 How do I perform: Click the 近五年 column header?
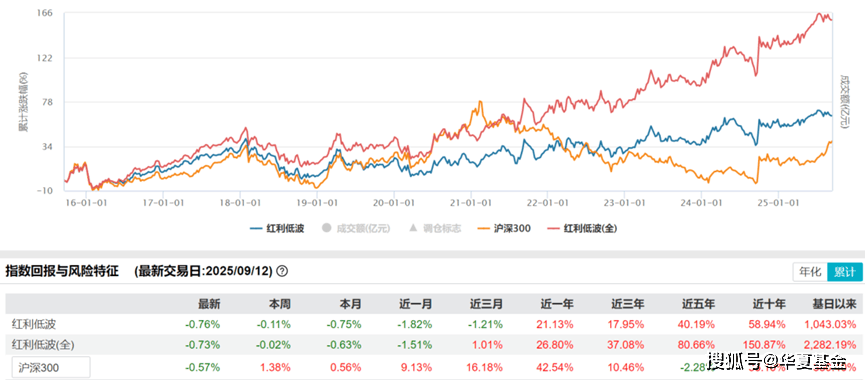(x=698, y=303)
